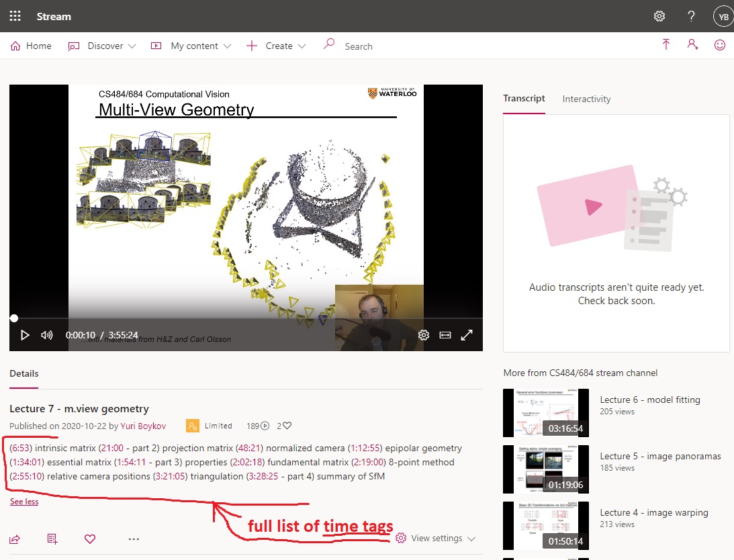The width and height of the screenshot is (734, 560).
Task: Click the video progress bar handle
Action: click(x=14, y=318)
